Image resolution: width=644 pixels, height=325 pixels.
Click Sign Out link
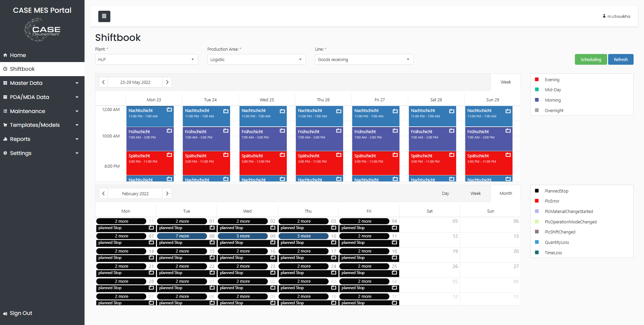[21, 313]
